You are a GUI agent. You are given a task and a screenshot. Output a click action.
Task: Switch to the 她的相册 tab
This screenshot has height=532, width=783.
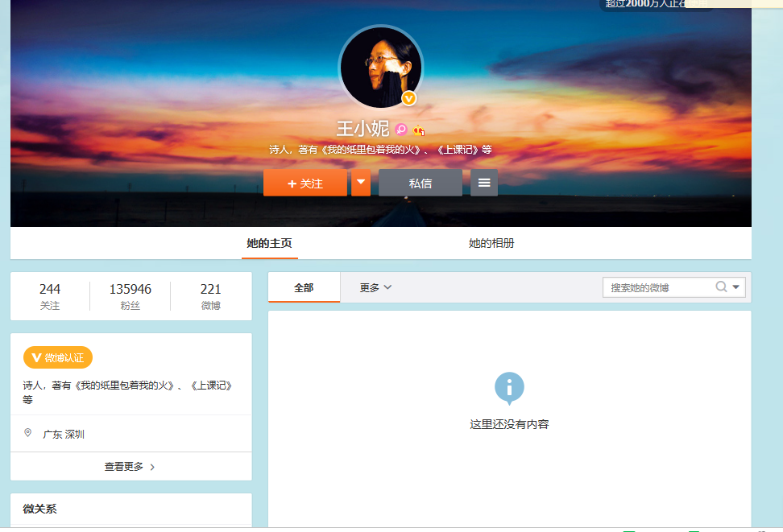[493, 243]
